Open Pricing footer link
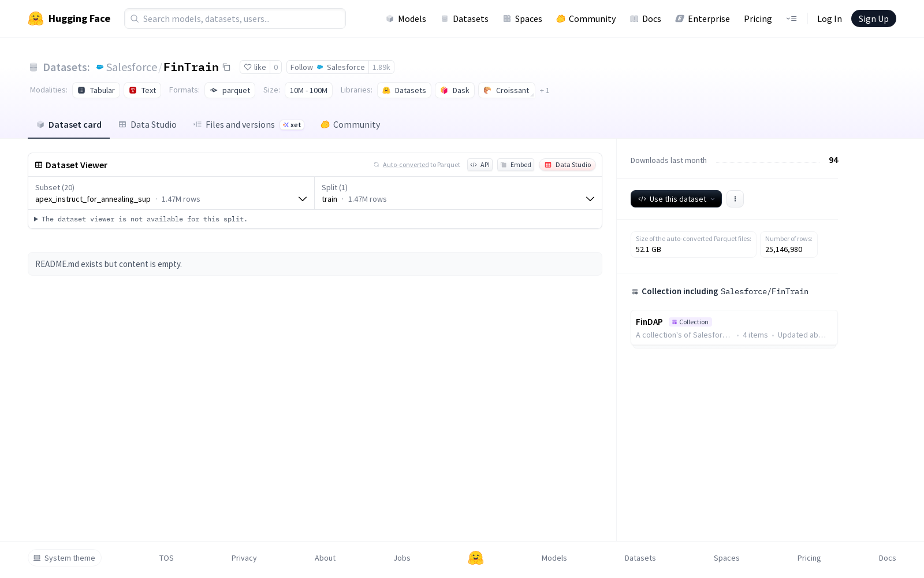Viewport: 924px width, 578px height. point(809,558)
